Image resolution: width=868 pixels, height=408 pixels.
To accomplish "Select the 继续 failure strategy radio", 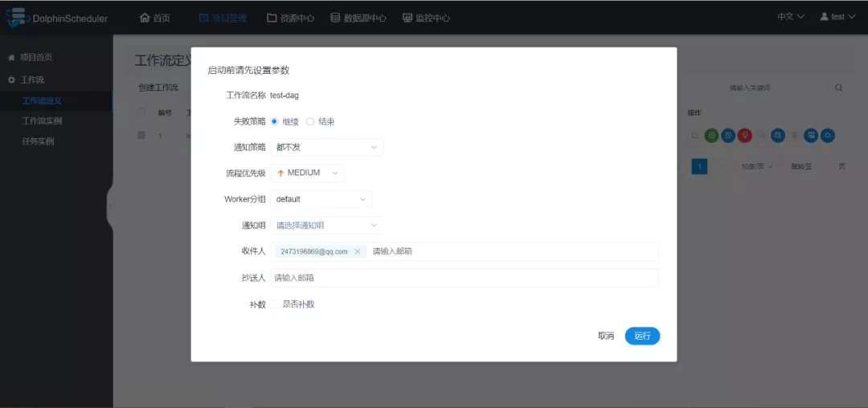I will pyautogui.click(x=274, y=121).
